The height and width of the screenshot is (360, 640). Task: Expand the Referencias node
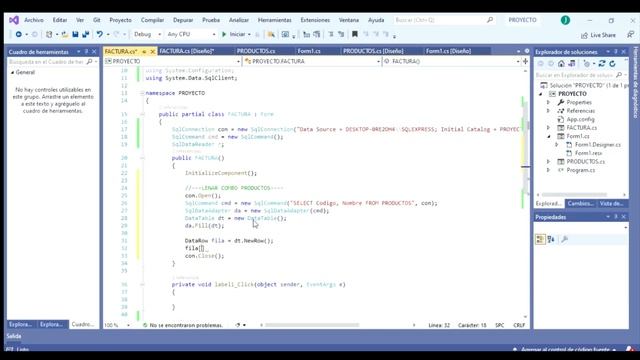tap(549, 111)
